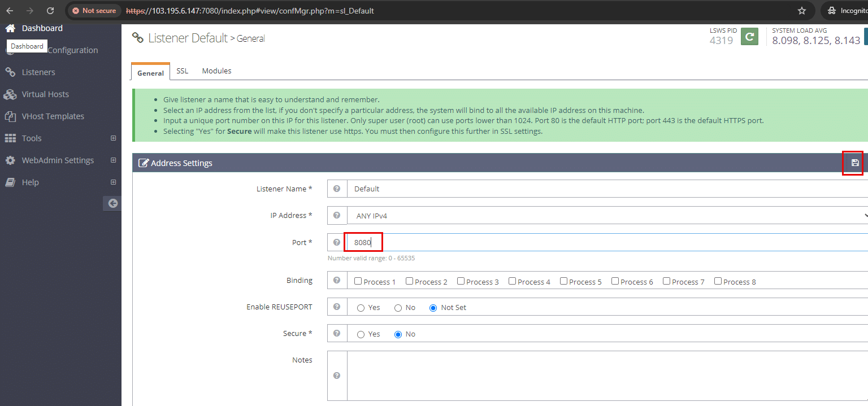The height and width of the screenshot is (406, 868).
Task: Click the help icon beside Port field
Action: (337, 242)
